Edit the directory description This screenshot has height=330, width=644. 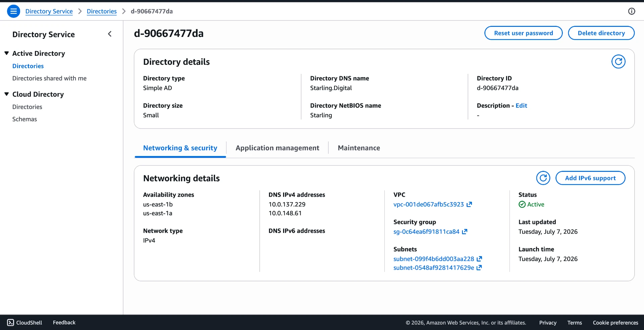click(521, 105)
